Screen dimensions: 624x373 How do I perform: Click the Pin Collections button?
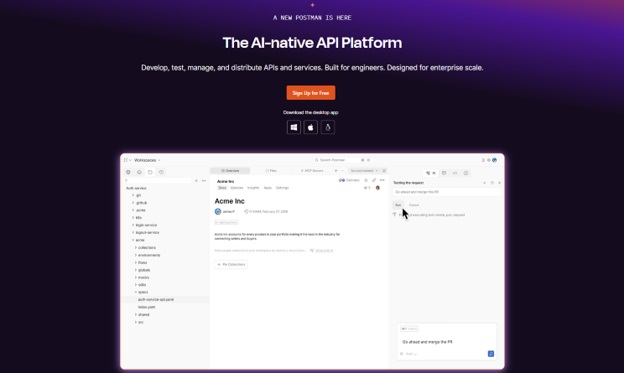pyautogui.click(x=231, y=264)
